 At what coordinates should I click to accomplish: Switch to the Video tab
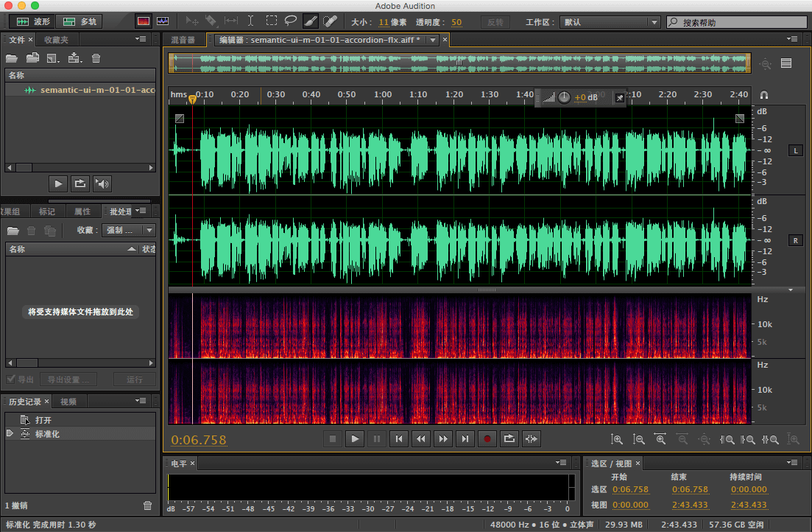pyautogui.click(x=68, y=402)
